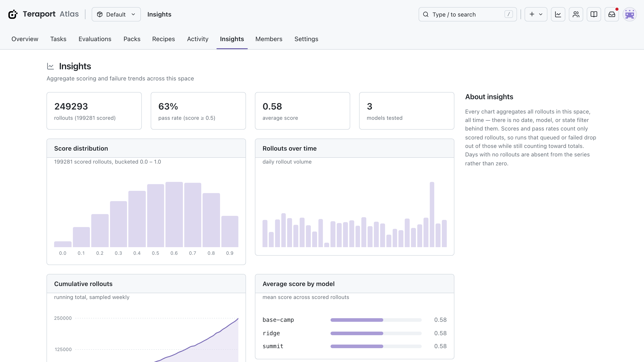Click the tallest spike bar in Rollouts over time
This screenshot has width=644, height=362.
coord(432,214)
